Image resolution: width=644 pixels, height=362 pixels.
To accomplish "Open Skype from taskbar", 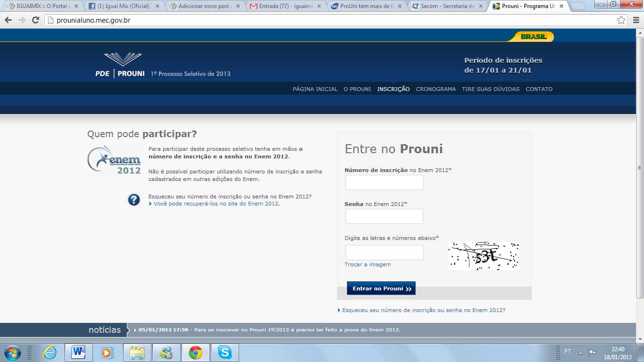I will [x=225, y=353].
